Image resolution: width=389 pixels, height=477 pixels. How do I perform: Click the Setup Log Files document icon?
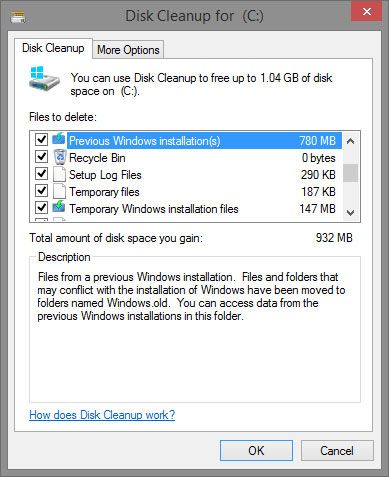click(59, 174)
